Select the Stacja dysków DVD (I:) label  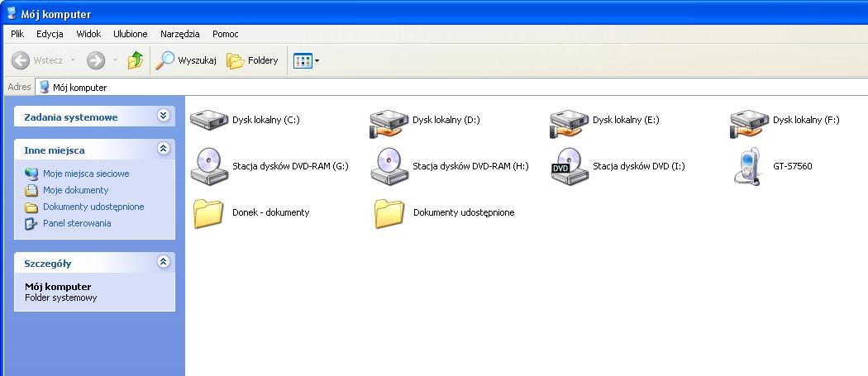[x=639, y=165]
